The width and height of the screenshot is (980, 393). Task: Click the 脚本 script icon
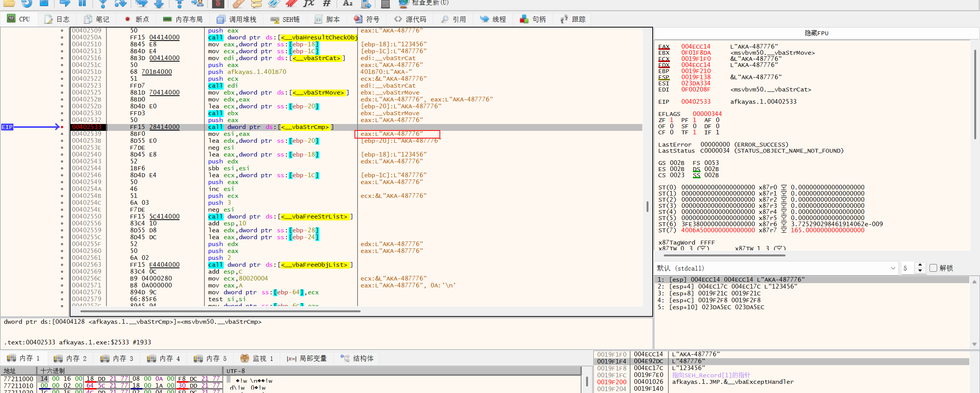click(x=318, y=19)
